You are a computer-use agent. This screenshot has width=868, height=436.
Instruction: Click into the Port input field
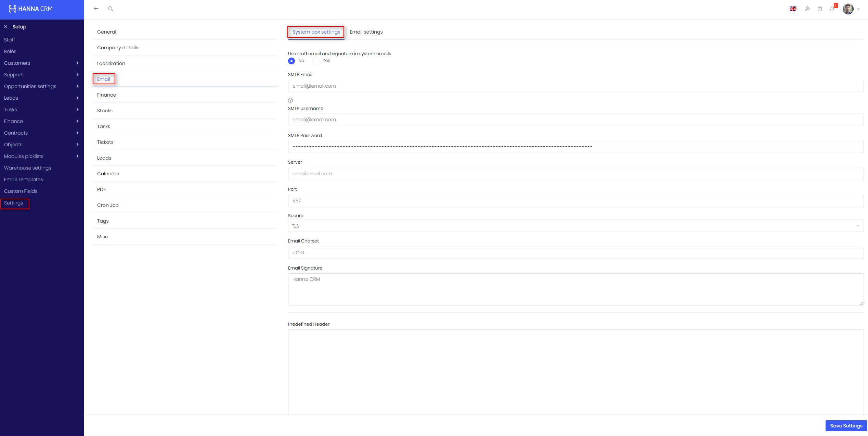click(575, 201)
